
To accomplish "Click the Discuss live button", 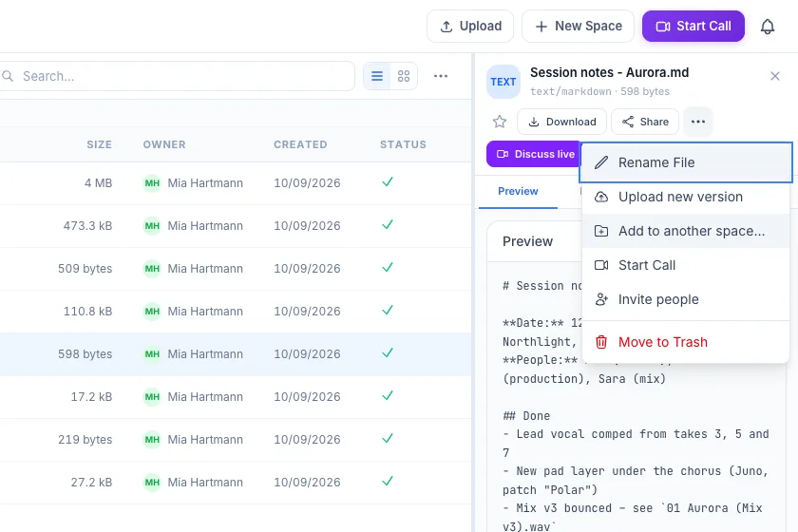I will pyautogui.click(x=534, y=154).
